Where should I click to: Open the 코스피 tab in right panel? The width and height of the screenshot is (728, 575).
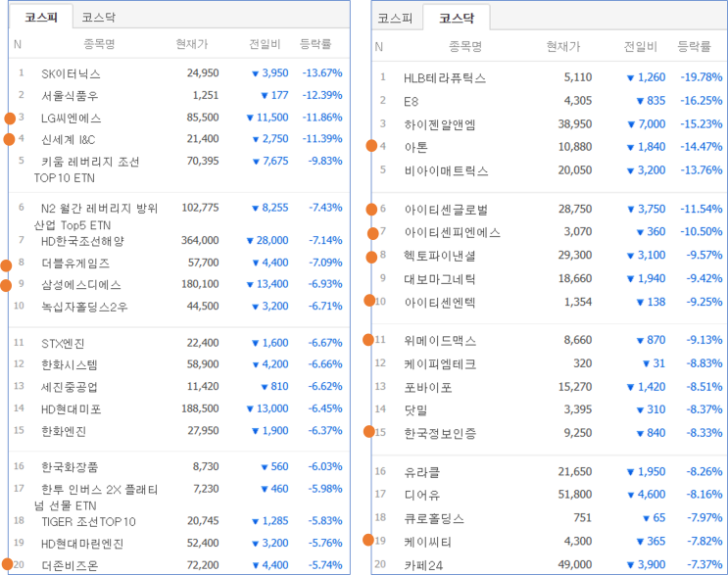(395, 18)
